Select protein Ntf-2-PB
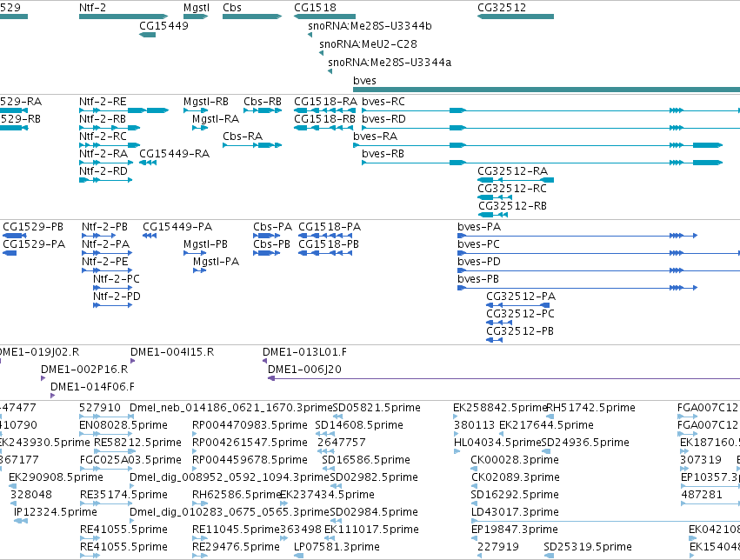 point(98,236)
